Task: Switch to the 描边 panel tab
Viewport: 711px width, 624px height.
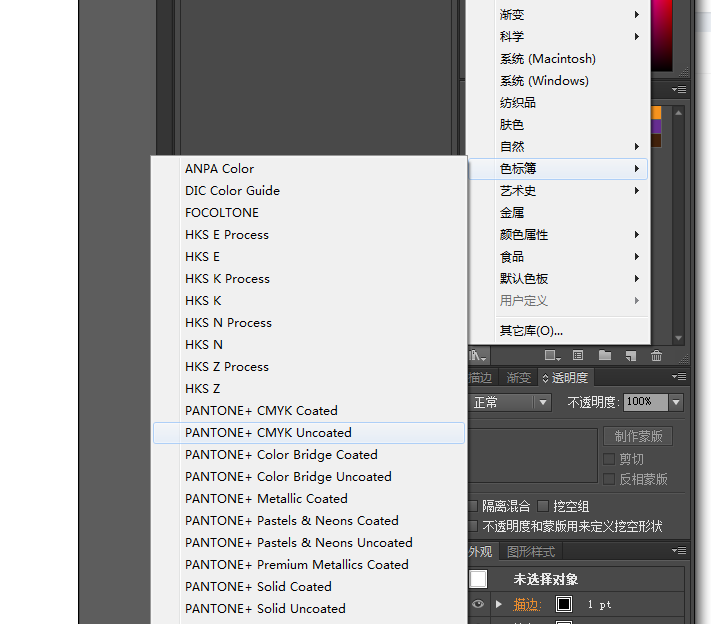Action: (482, 377)
